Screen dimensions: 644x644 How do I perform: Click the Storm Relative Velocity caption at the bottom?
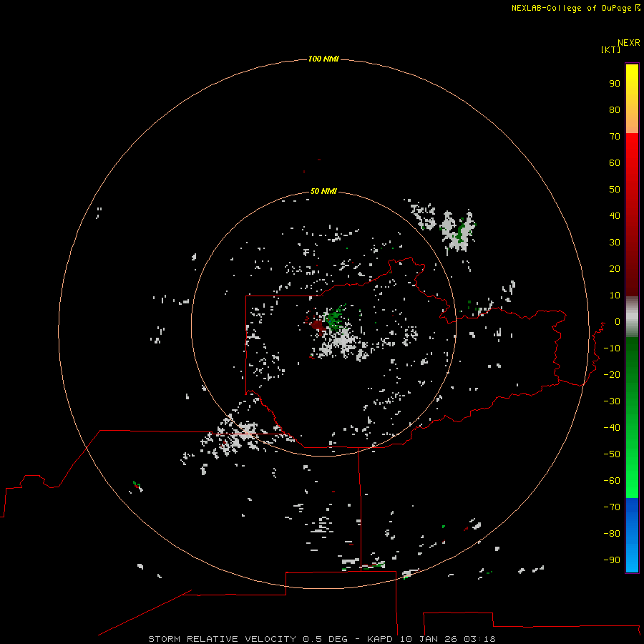321,639
